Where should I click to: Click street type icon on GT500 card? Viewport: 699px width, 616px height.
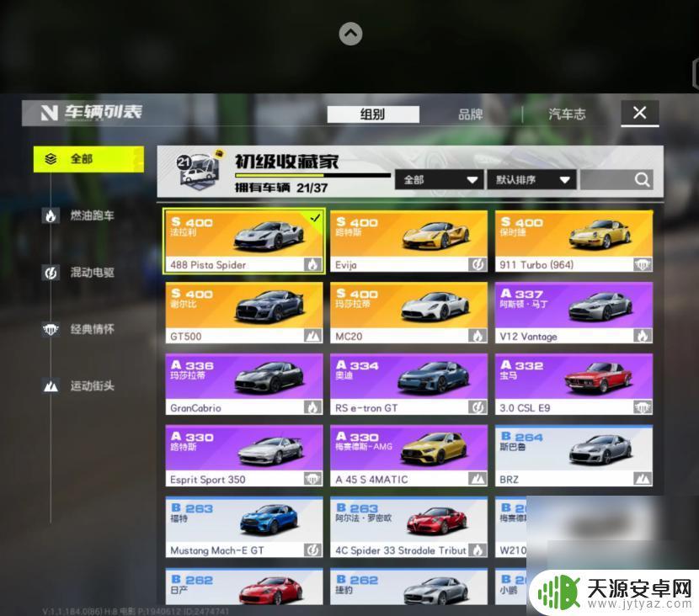coord(312,336)
